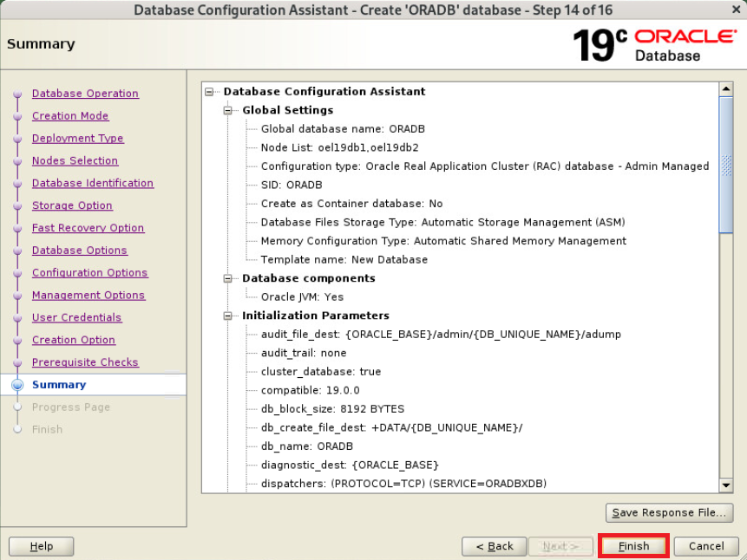Select the dispatchers parameter row
This screenshot has height=560, width=747.
tap(403, 484)
